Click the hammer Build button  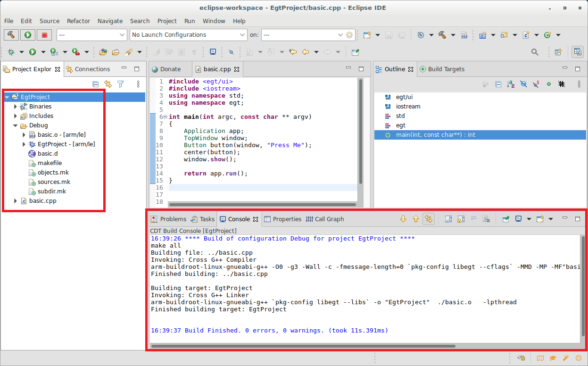11,35
